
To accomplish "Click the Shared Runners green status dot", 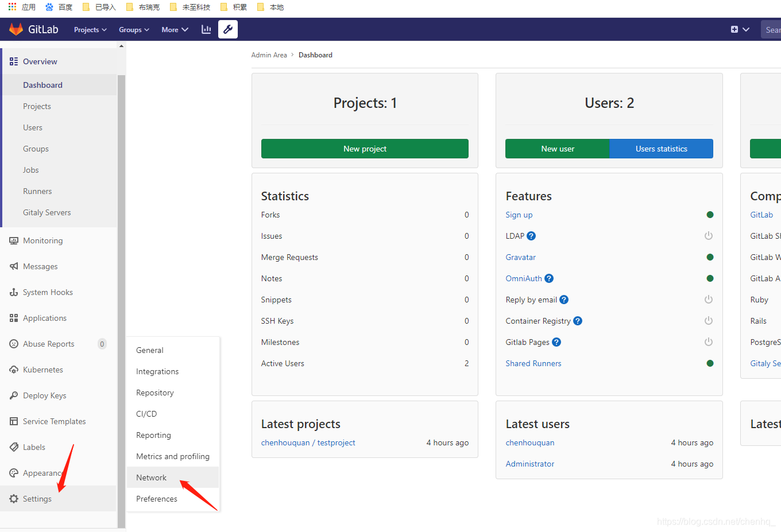I will (710, 363).
